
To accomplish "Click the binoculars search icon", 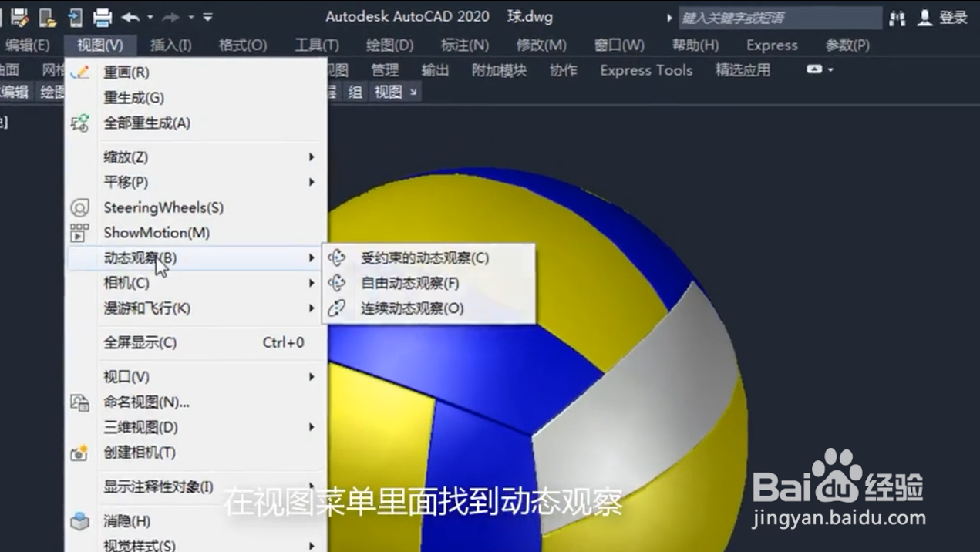I will pos(897,18).
